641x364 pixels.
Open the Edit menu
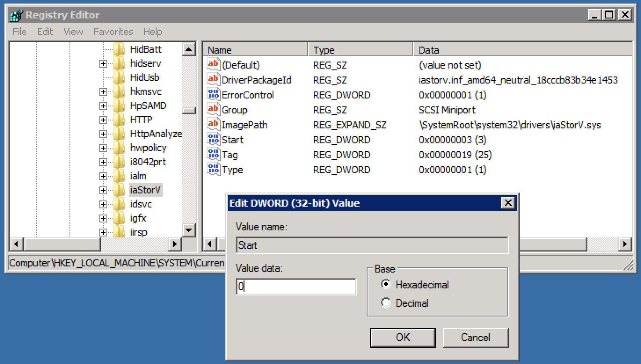(x=45, y=32)
